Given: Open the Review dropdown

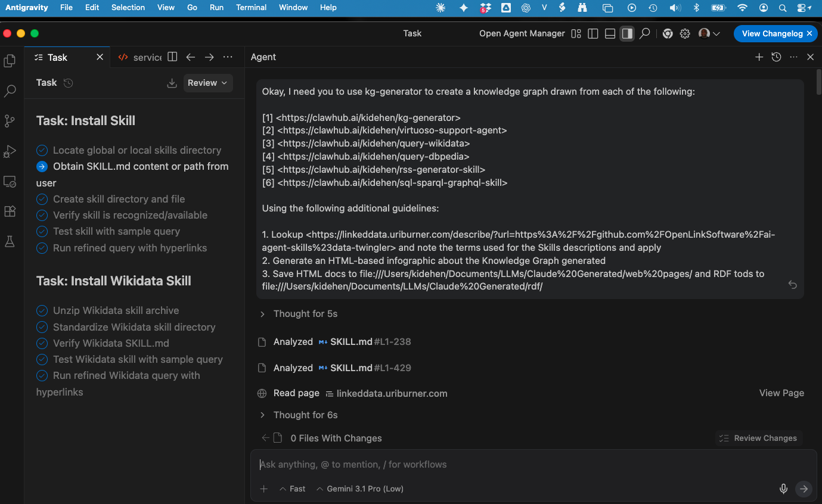Looking at the screenshot, I should 207,83.
